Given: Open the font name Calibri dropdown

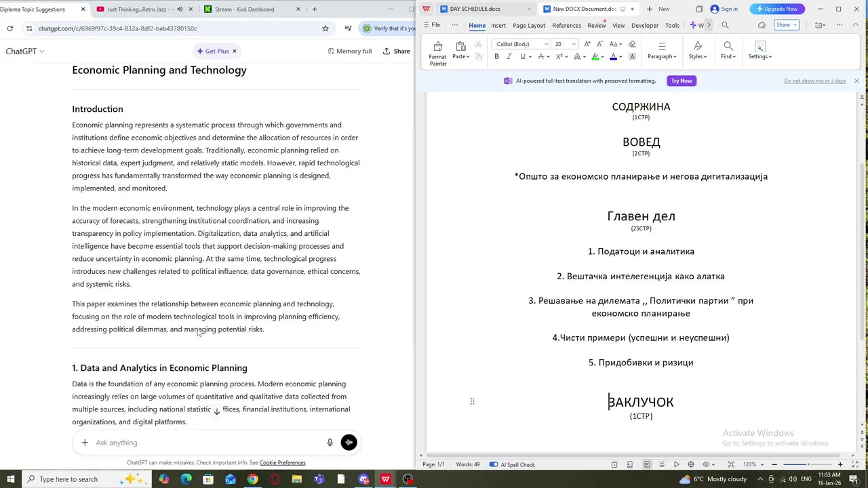Looking at the screenshot, I should click(x=547, y=44).
